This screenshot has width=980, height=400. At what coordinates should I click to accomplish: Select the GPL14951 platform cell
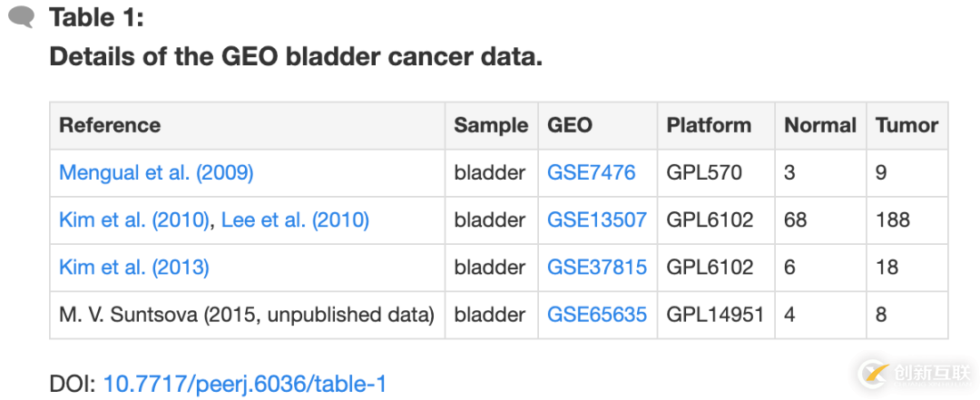[x=715, y=315]
